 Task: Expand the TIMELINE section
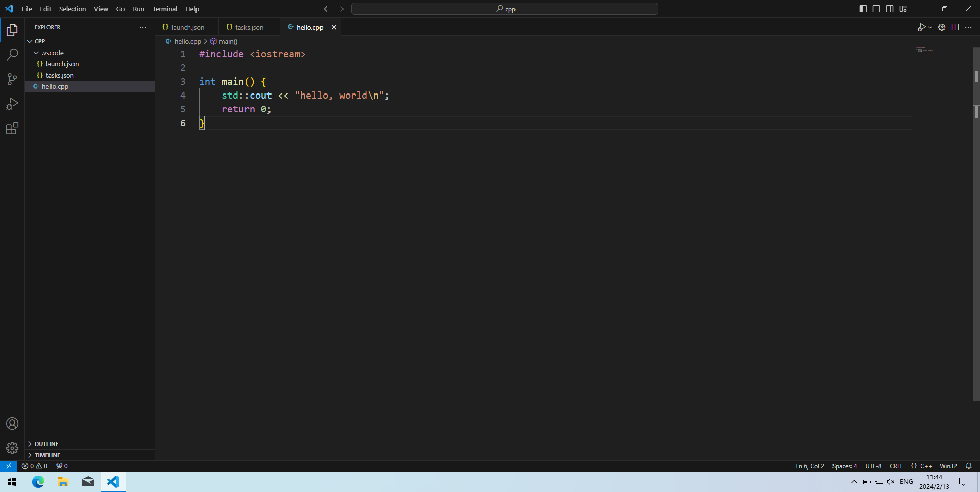89,455
